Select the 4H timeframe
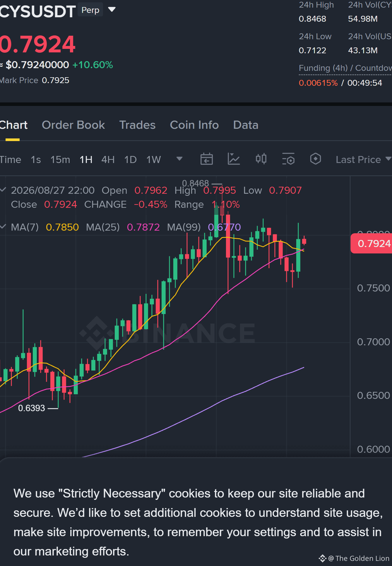 (x=108, y=159)
